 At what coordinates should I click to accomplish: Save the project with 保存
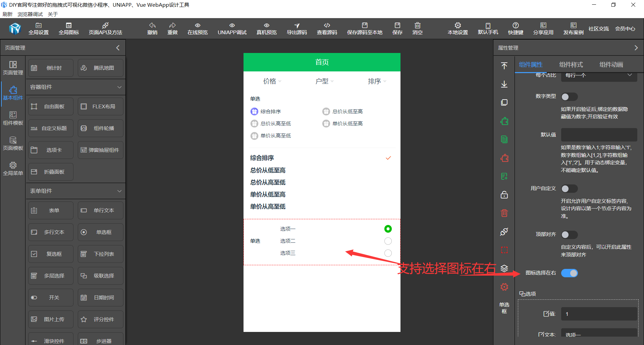[397, 29]
